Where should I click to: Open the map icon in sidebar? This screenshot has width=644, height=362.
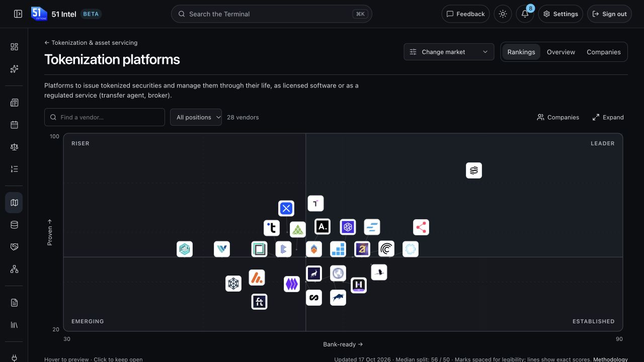pos(14,203)
